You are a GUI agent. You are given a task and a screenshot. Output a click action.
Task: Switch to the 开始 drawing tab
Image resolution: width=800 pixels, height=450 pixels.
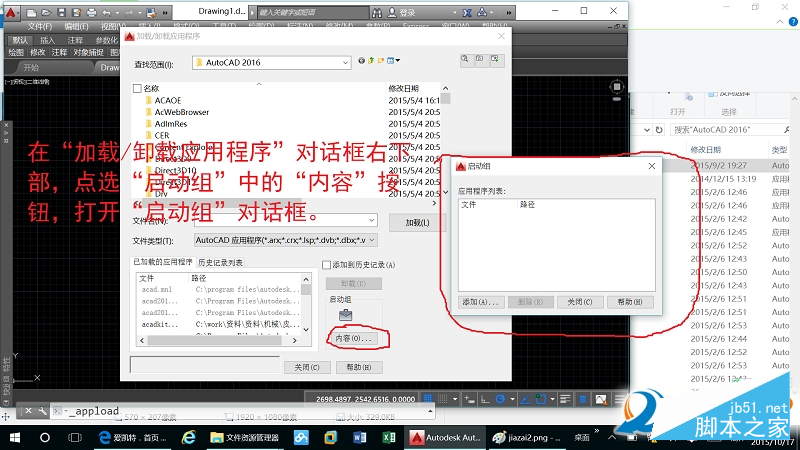(x=31, y=67)
